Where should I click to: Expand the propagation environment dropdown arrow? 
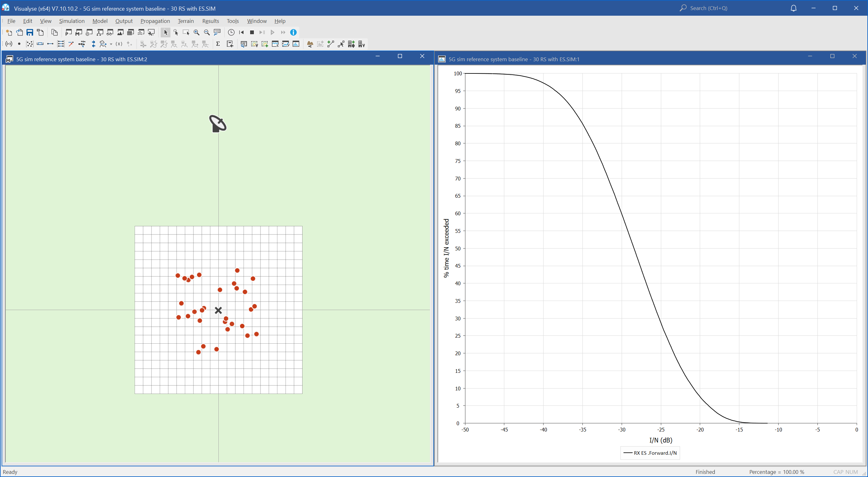click(111, 44)
